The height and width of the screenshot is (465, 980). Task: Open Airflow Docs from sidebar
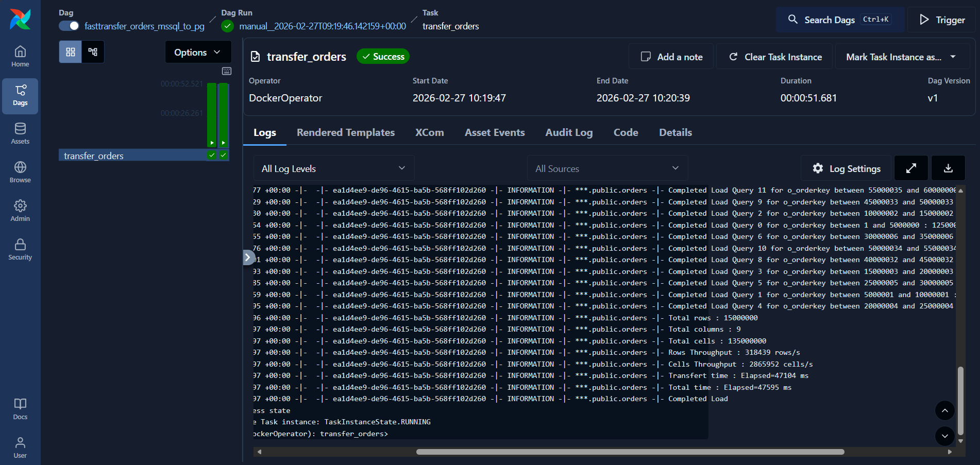20,408
